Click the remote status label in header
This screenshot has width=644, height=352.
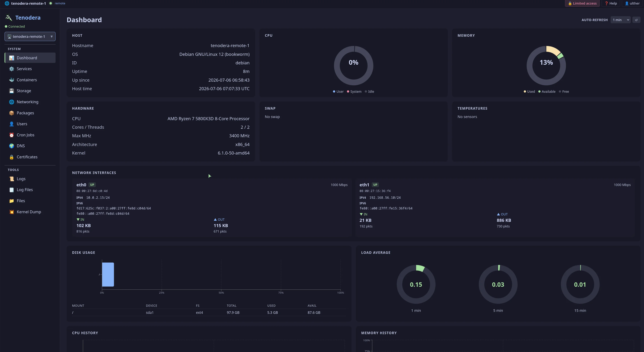(60, 3)
